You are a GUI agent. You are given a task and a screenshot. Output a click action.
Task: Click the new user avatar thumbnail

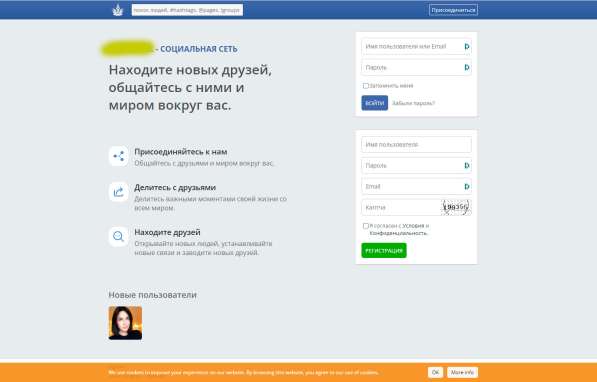[125, 323]
